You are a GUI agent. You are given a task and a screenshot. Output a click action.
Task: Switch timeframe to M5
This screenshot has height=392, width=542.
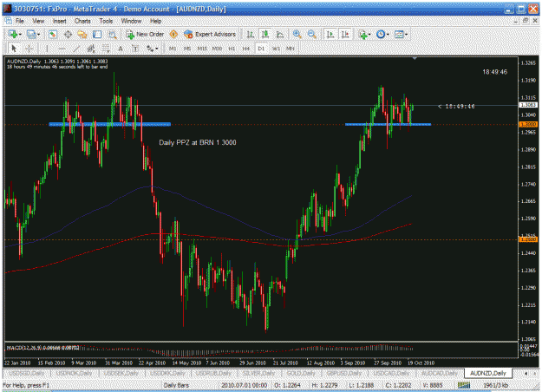(x=187, y=49)
